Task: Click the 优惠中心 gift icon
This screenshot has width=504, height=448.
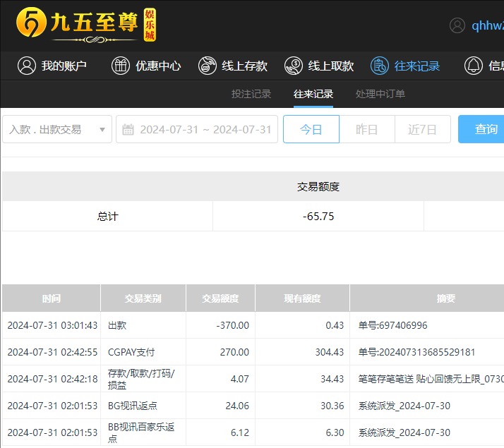Action: tap(121, 66)
